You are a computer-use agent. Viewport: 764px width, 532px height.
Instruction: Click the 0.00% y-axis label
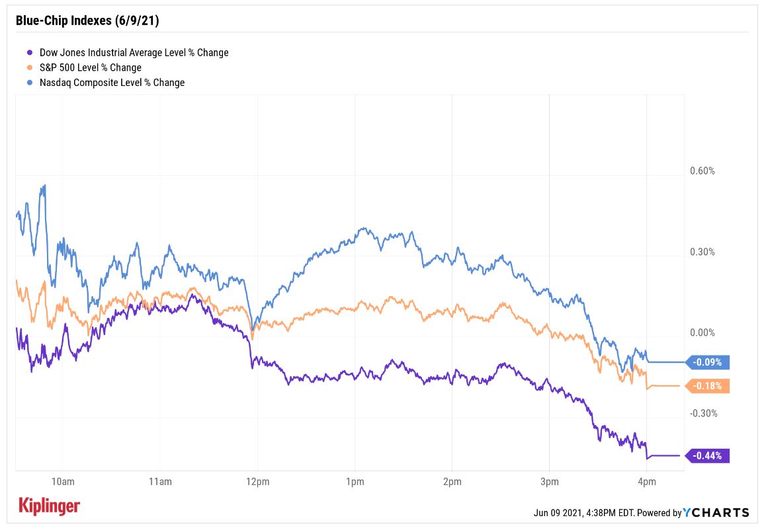pos(702,333)
